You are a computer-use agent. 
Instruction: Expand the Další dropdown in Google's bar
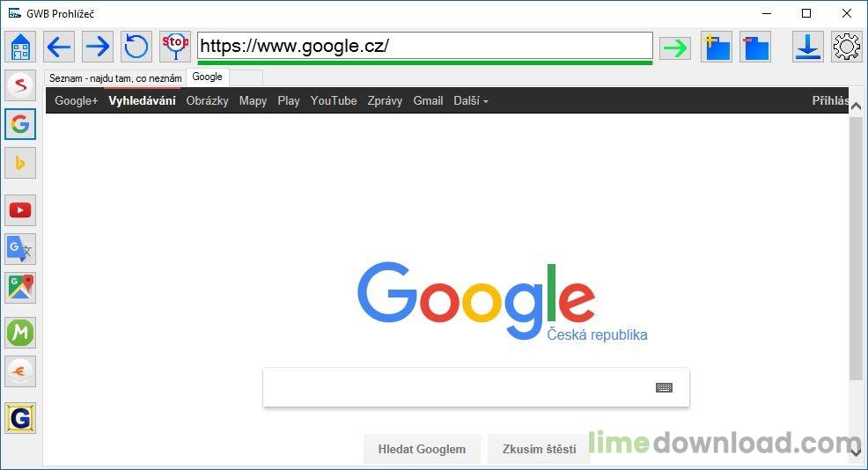471,100
